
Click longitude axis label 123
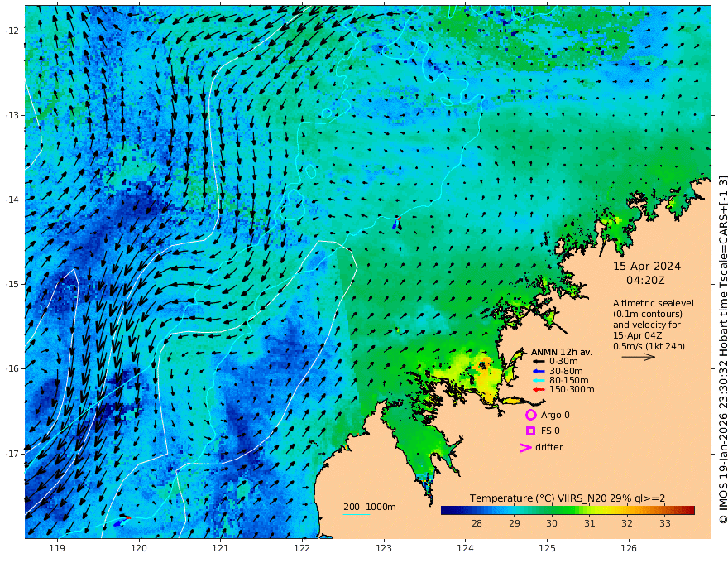384,549
